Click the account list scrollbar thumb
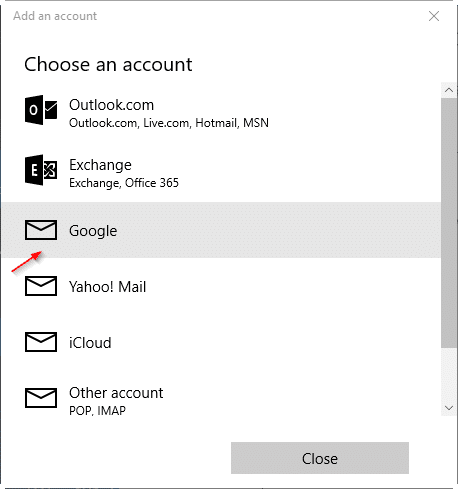 tap(449, 223)
